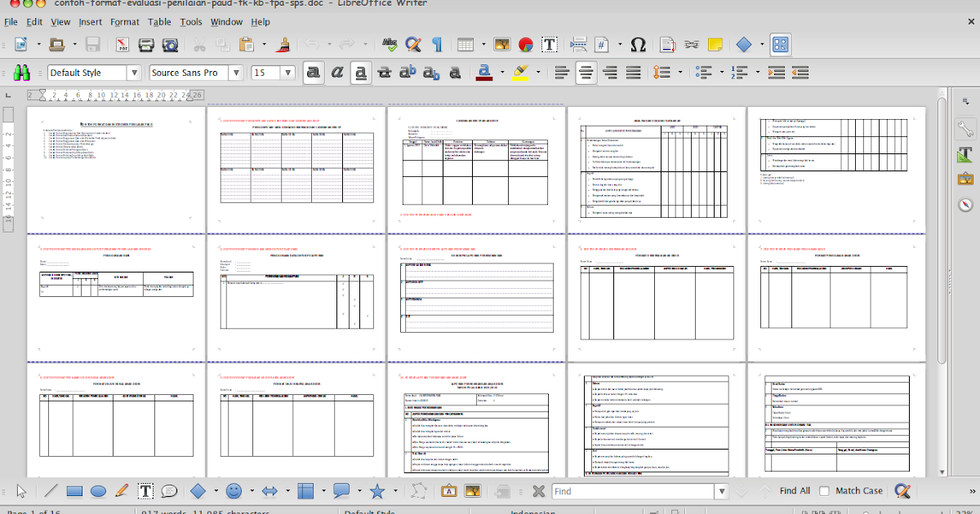Toggle bulleted list
Screen dimensions: 980x514
[705, 73]
